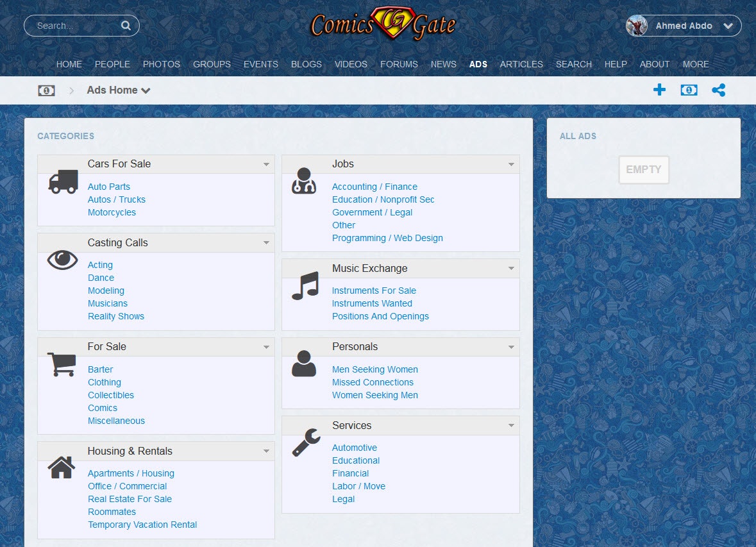This screenshot has height=547, width=756.
Task: Click the search magnifier icon
Action: (x=126, y=26)
